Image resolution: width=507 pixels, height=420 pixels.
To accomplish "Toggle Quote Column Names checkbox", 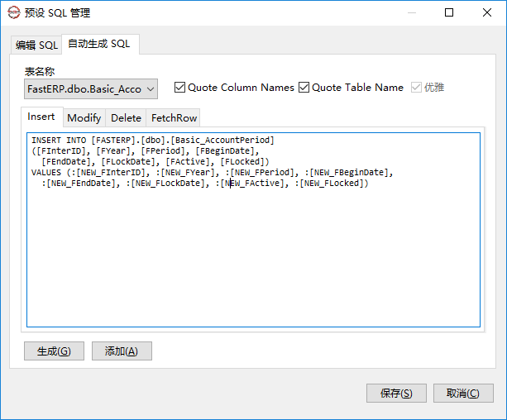I will tap(179, 88).
